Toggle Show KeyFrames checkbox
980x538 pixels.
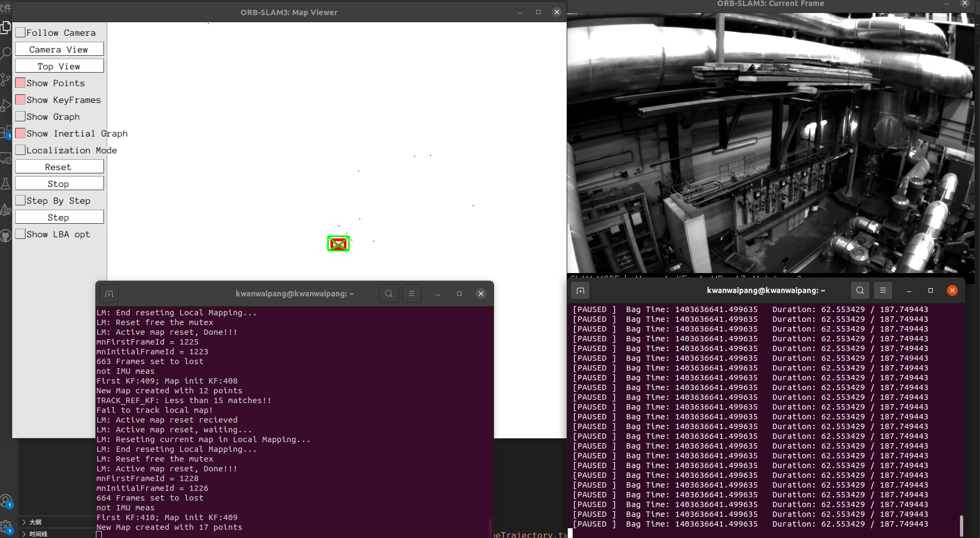[21, 100]
